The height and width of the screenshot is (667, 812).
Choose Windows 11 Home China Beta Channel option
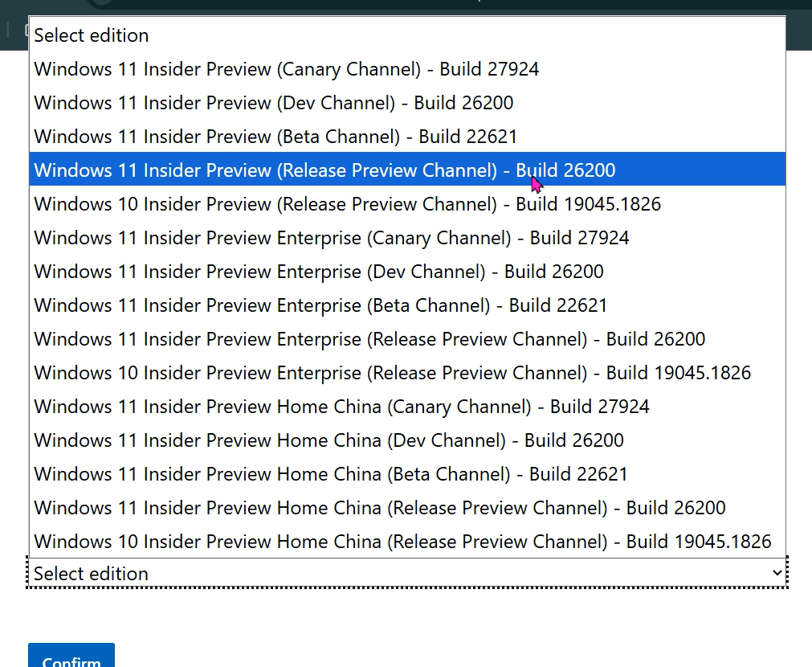click(x=330, y=474)
